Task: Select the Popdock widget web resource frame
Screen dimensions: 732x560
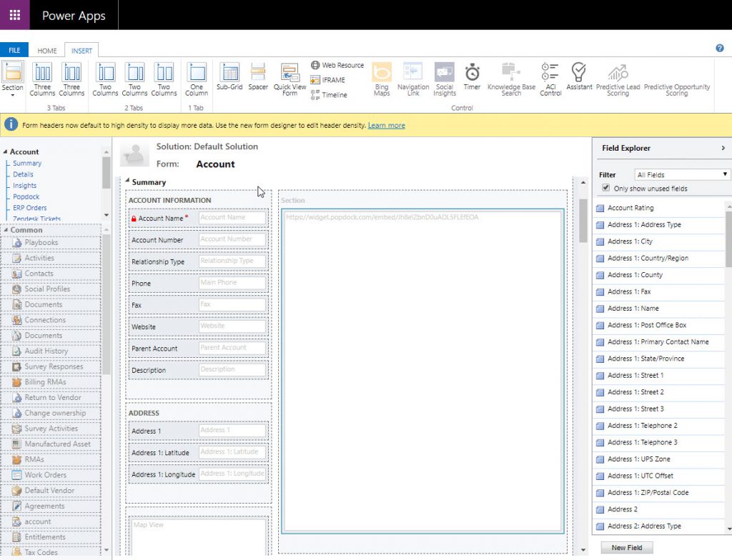Action: tap(422, 371)
